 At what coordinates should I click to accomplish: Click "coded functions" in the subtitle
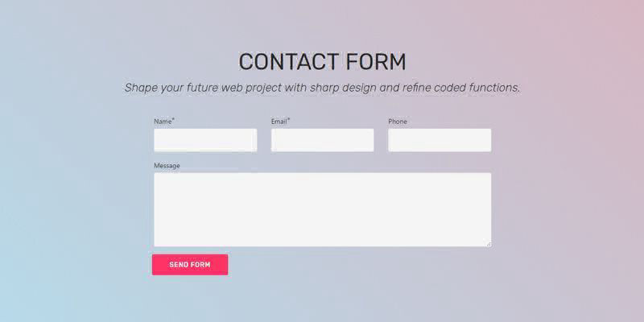coord(476,88)
